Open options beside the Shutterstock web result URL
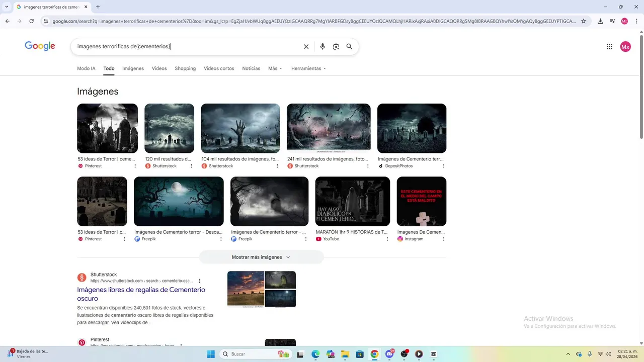 tap(199, 281)
